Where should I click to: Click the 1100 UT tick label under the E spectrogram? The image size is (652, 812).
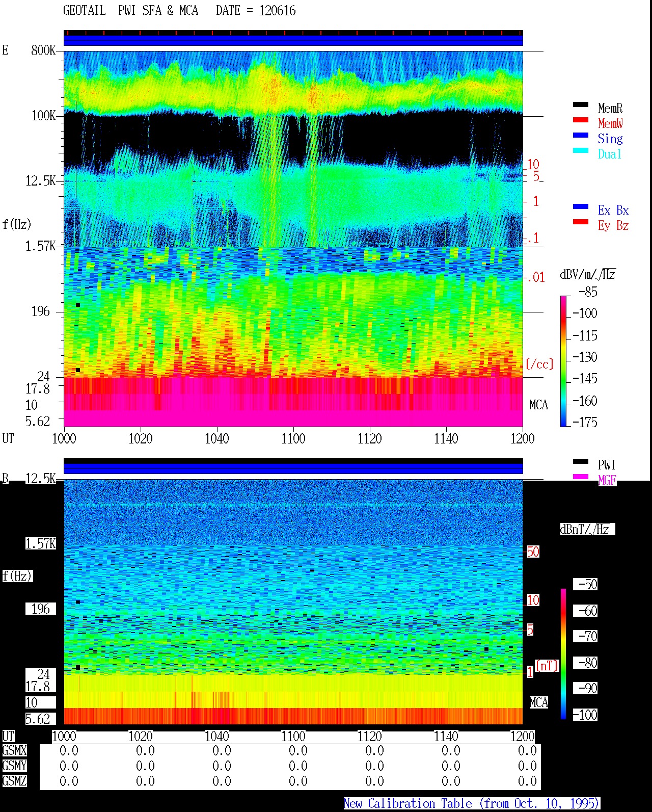tap(293, 439)
